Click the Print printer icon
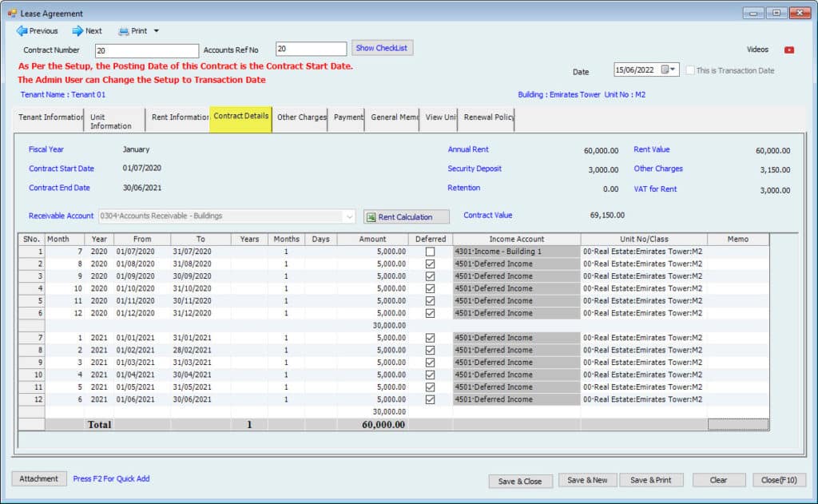818x504 pixels. tap(124, 31)
